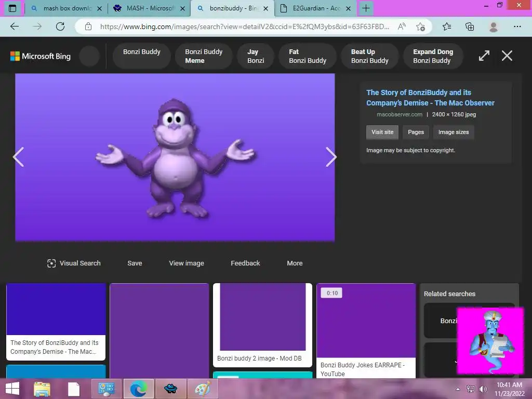Screen dimensions: 532x399
Task: Refresh the current page
Action: click(60, 26)
